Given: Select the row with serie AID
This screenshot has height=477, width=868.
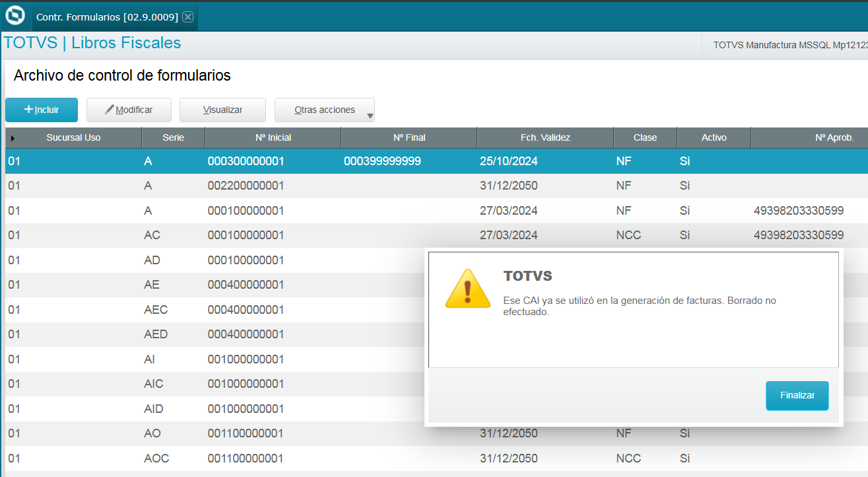Looking at the screenshot, I should click(215, 409).
